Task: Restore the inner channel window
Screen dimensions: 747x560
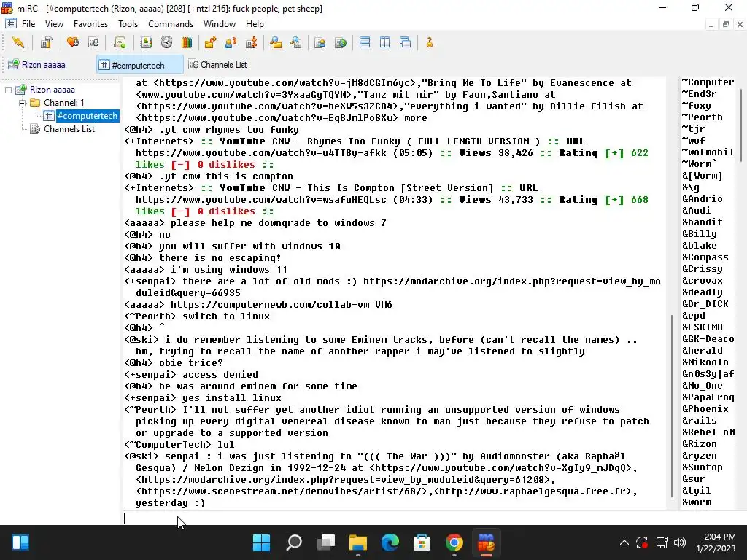Action: (x=726, y=24)
